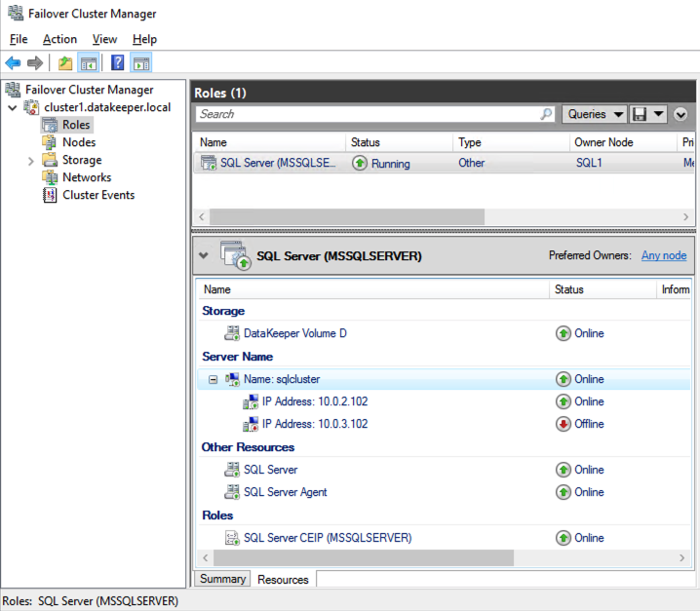
Task: Open the Action menu
Action: [59, 39]
